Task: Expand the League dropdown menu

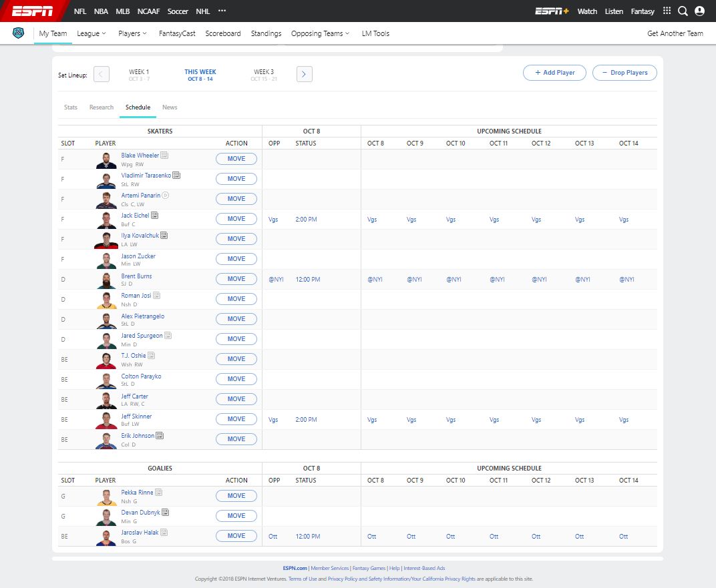Action: (92, 33)
